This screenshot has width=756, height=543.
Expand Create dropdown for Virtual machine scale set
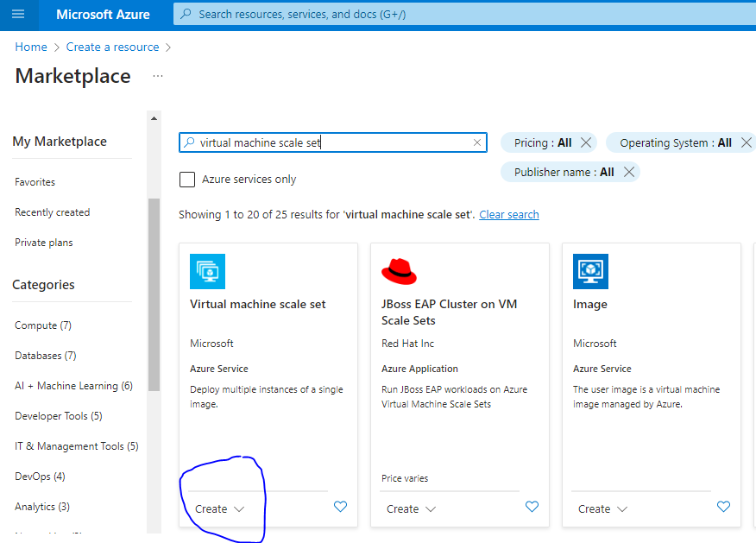click(220, 509)
